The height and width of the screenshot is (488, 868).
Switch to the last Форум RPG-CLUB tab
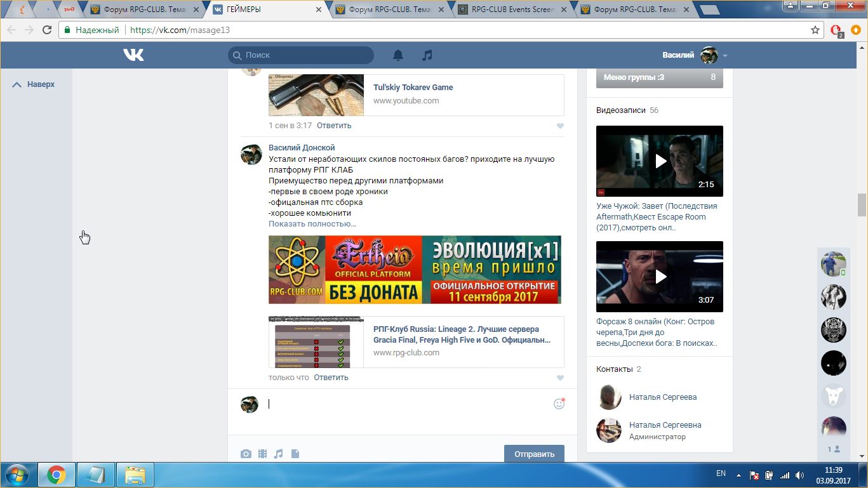tap(636, 10)
